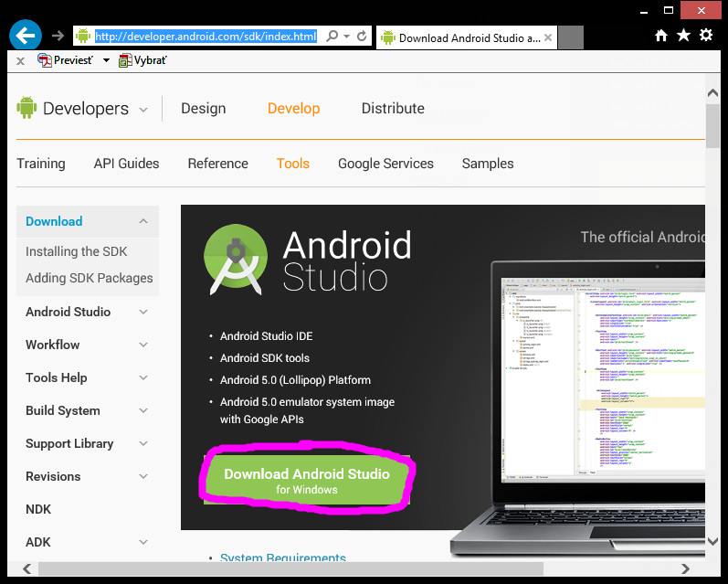Open the Distribute section
This screenshot has height=584, width=728.
[393, 108]
